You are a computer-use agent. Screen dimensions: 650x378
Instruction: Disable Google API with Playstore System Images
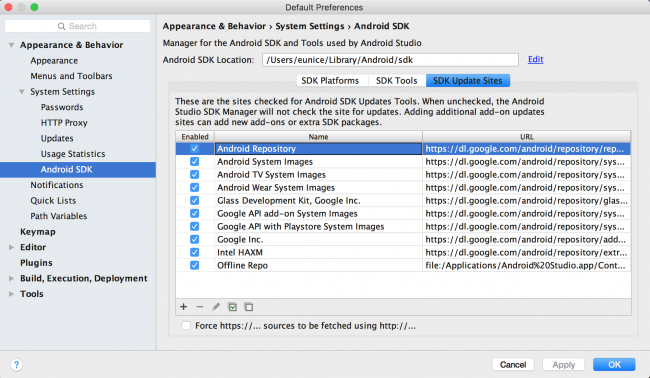(x=194, y=226)
